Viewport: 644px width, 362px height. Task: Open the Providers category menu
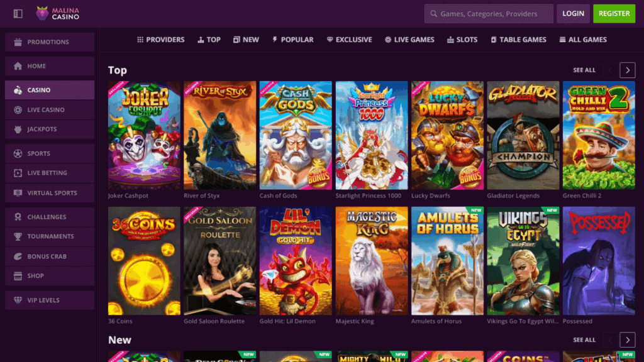coord(160,40)
